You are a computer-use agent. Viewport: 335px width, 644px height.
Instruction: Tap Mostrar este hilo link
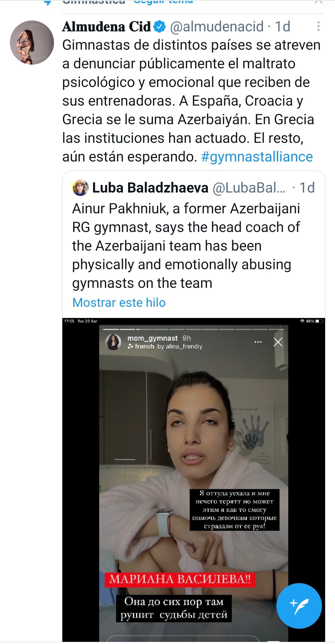tap(119, 302)
